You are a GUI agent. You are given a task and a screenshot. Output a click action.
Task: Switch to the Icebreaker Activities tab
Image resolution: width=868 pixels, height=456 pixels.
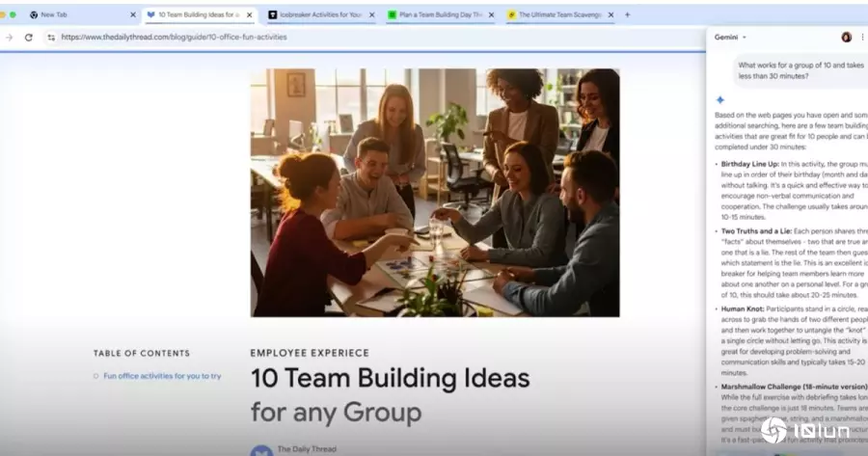click(318, 14)
